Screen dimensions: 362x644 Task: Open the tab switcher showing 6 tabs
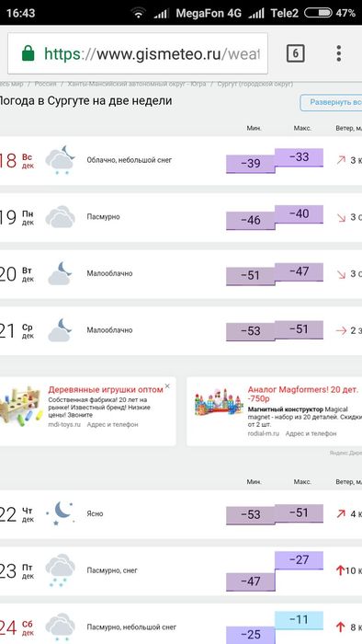[x=295, y=53]
